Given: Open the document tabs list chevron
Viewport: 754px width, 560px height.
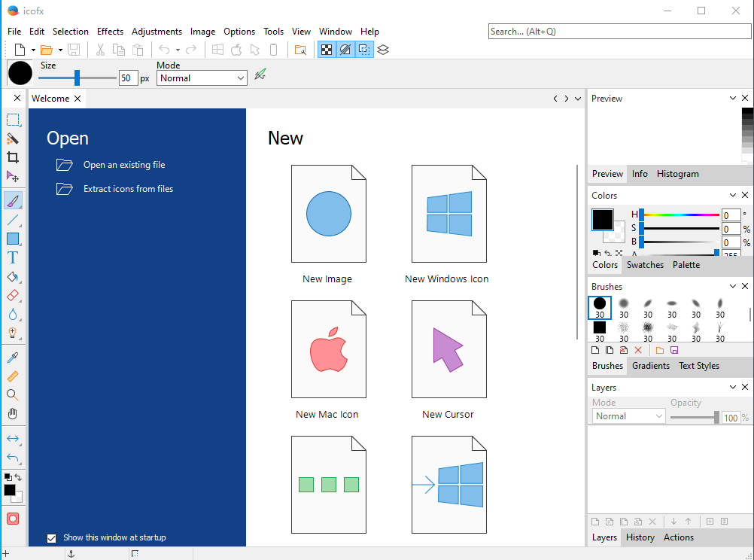Looking at the screenshot, I should click(578, 99).
